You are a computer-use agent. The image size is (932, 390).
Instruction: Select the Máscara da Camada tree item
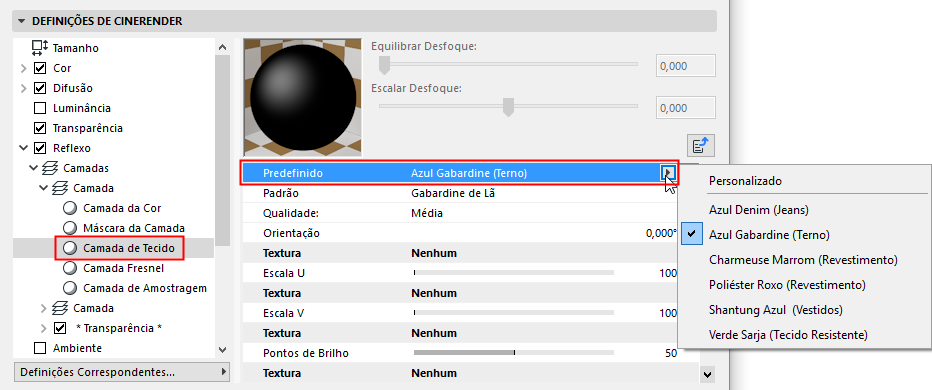click(x=134, y=228)
